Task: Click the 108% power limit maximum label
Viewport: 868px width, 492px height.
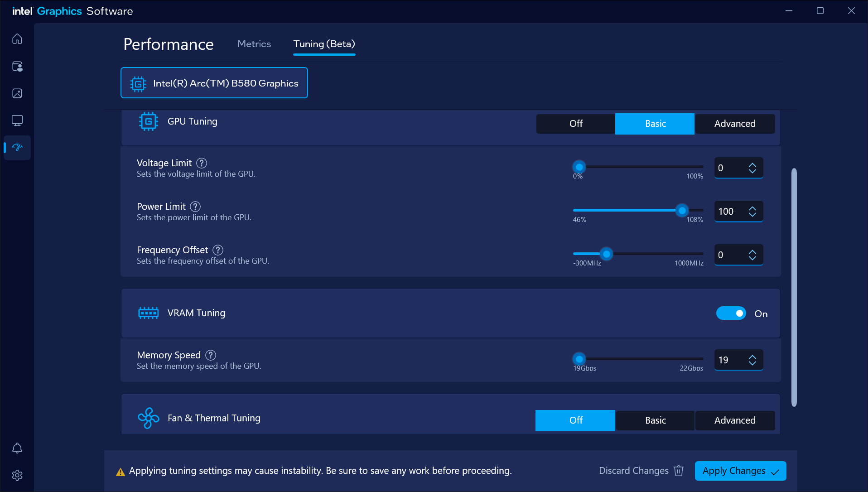Action: pos(695,220)
